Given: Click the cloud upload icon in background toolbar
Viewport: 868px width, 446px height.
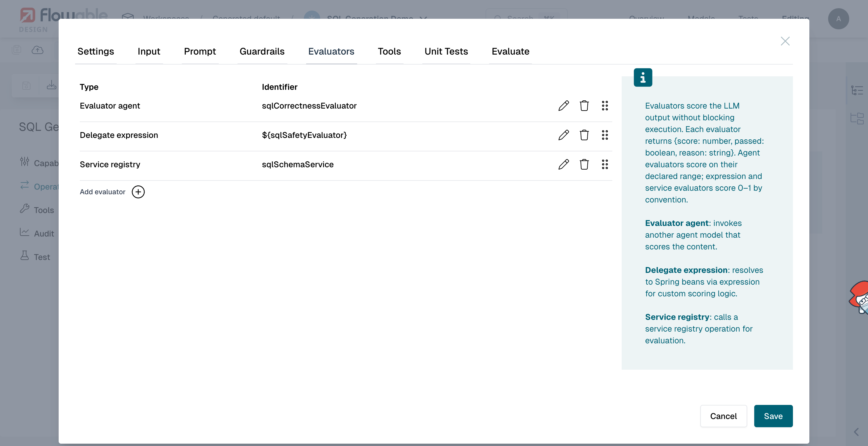Looking at the screenshot, I should (x=38, y=50).
